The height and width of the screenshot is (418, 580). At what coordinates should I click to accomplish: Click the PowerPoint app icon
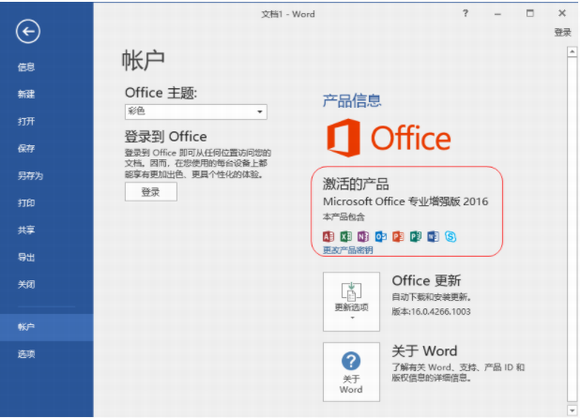click(x=398, y=236)
